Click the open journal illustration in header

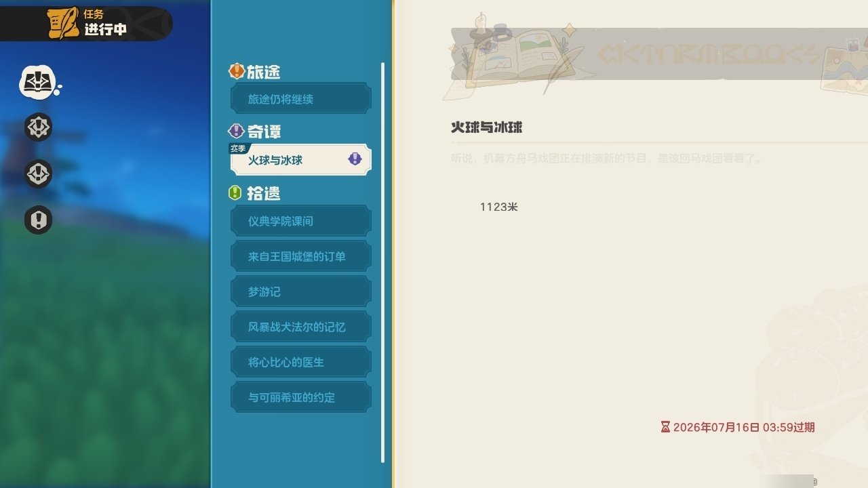coord(519,56)
